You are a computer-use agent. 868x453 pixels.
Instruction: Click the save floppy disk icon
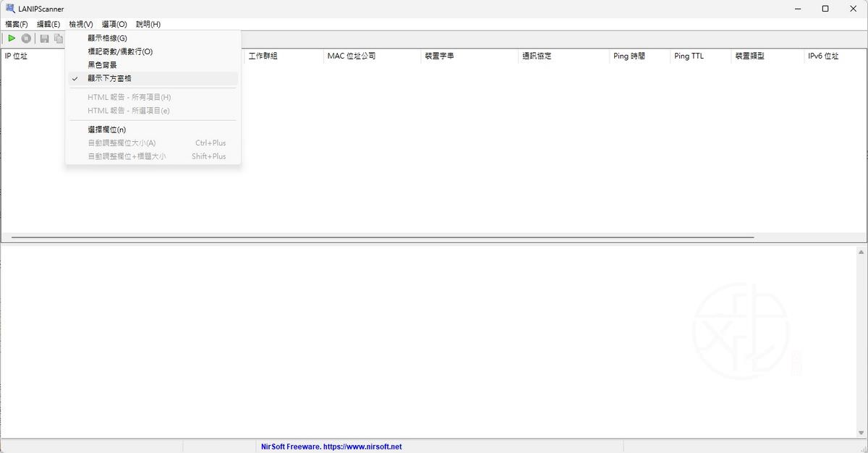(x=45, y=38)
